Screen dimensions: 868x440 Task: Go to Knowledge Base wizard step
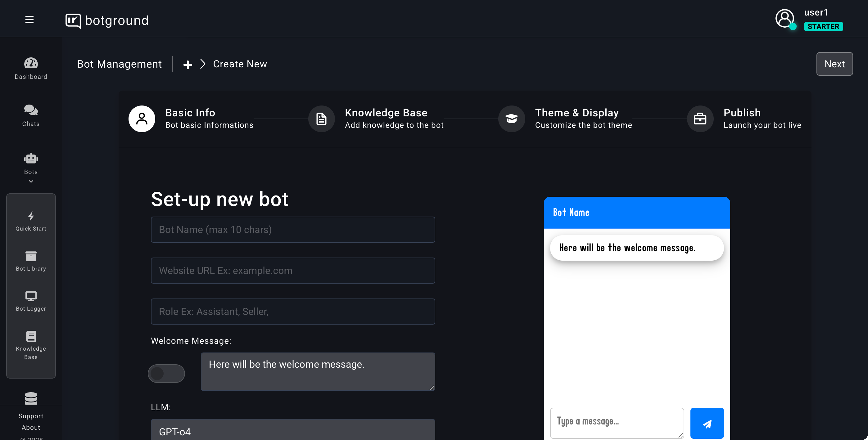321,119
